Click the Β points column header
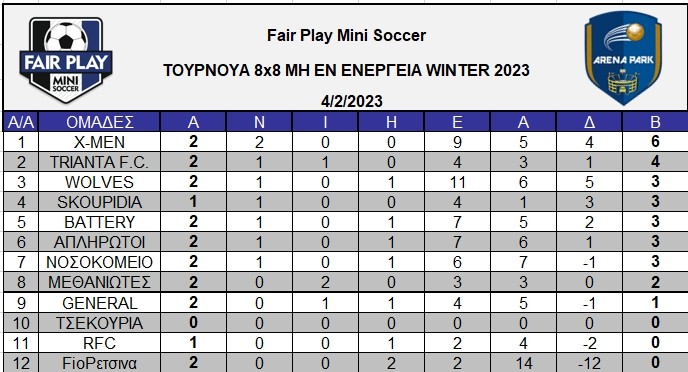This screenshot has height=372, width=688. (655, 122)
